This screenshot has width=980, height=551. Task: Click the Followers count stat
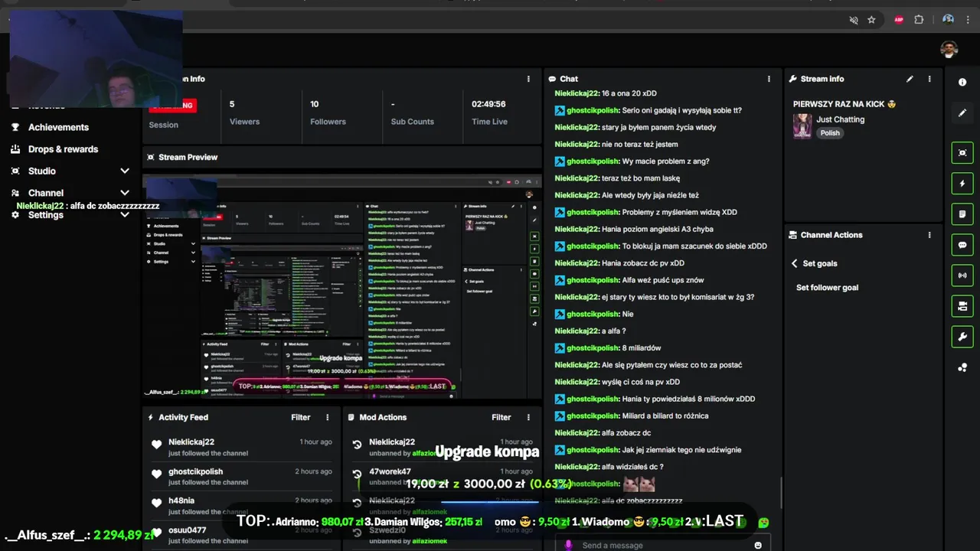coord(328,112)
